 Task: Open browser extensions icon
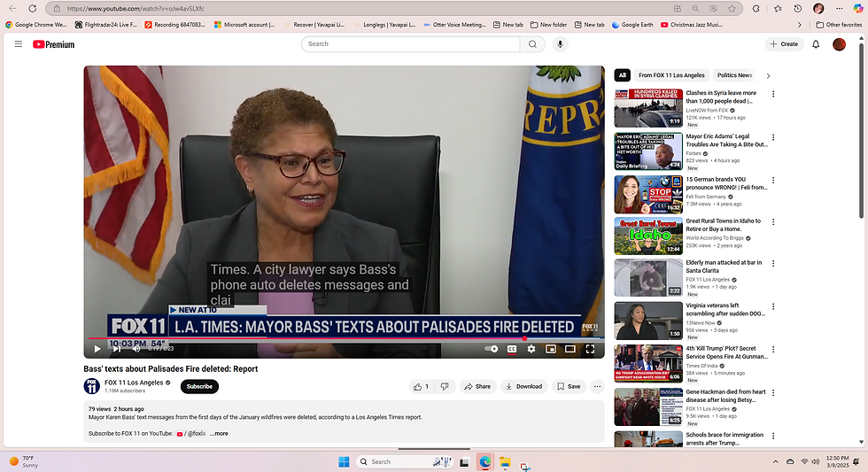coord(756,8)
